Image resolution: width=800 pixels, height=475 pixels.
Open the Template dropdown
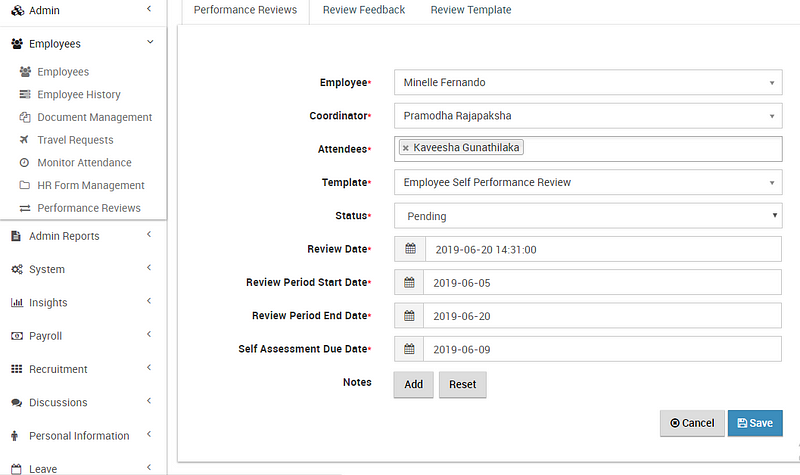point(588,182)
